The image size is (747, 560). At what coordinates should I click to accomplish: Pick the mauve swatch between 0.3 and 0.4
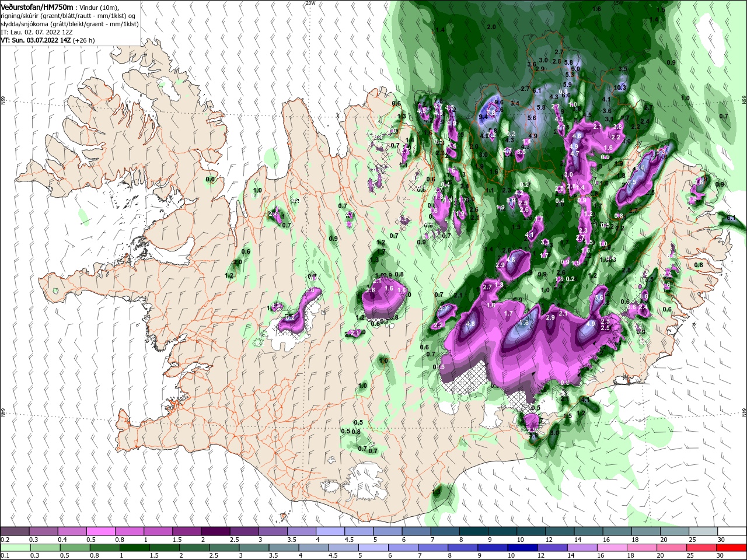tap(43, 531)
